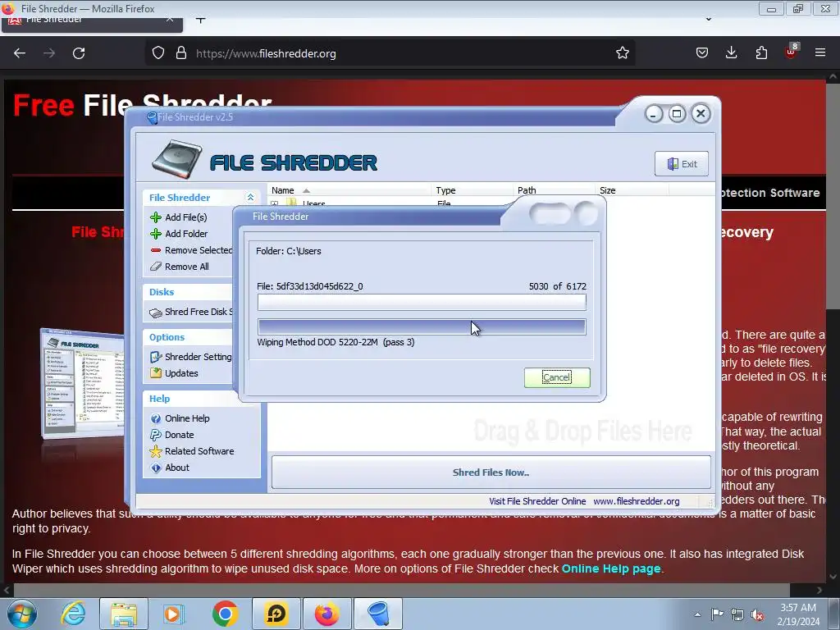The width and height of the screenshot is (840, 630).
Task: Show hidden system tray icons arrow
Action: tap(697, 614)
